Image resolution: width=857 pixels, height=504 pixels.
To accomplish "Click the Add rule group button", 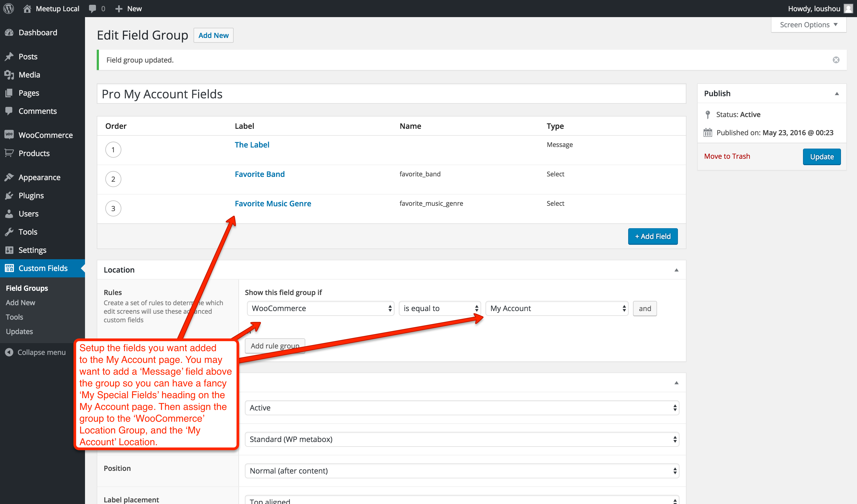I will (275, 346).
